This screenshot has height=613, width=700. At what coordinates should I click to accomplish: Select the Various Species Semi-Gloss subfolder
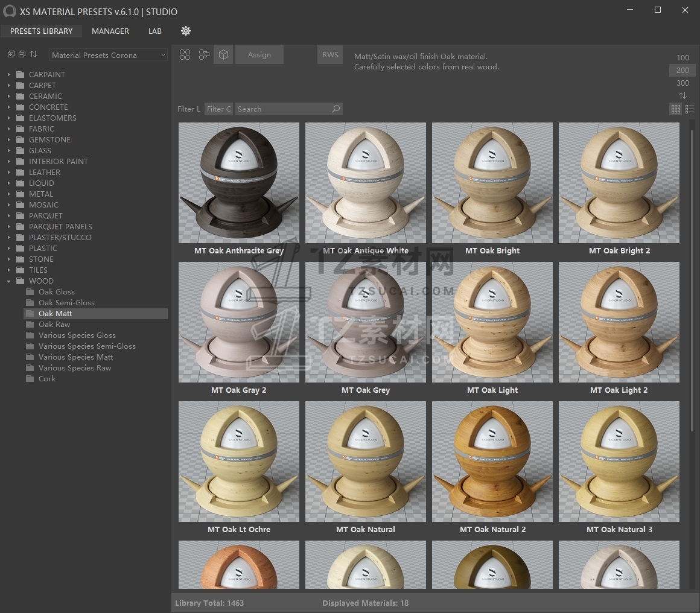[87, 346]
